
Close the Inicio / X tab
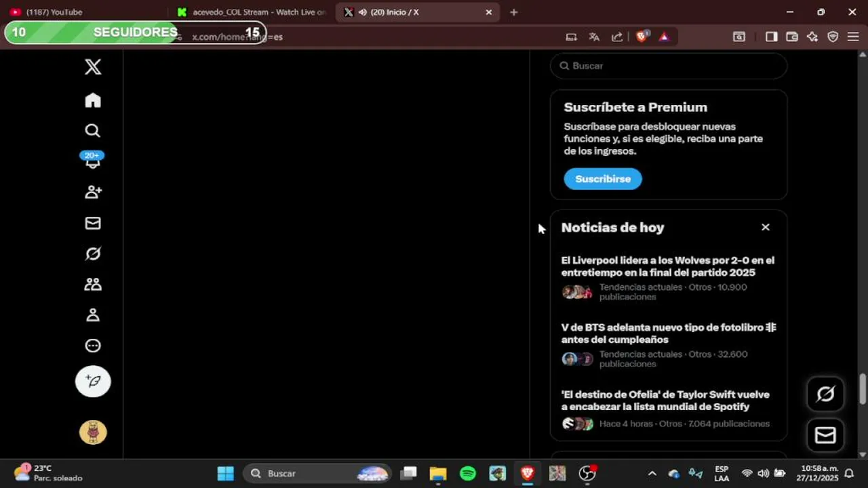[x=489, y=12]
